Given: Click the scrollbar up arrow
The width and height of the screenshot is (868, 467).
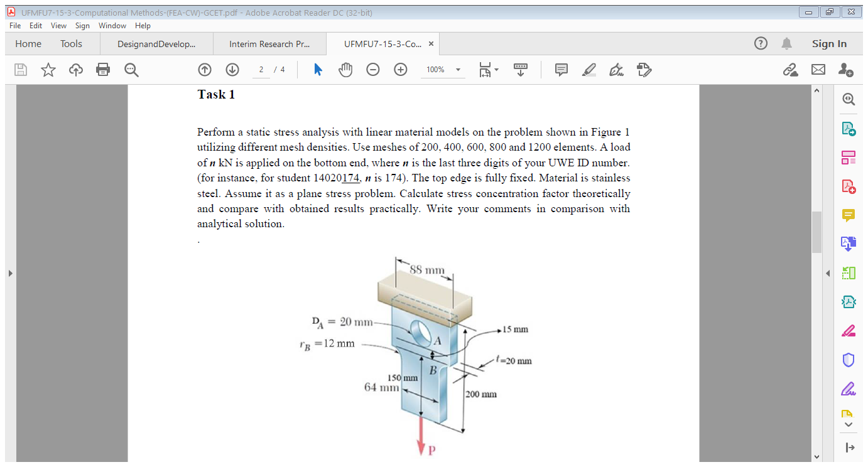Looking at the screenshot, I should 816,92.
